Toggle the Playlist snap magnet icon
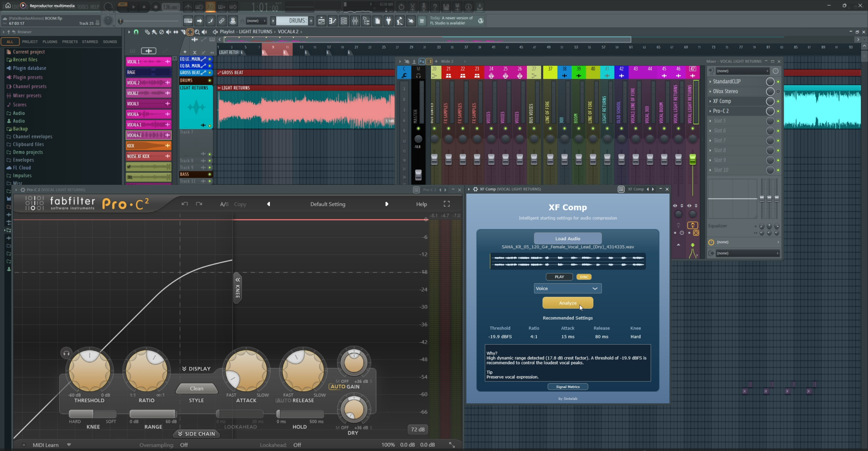 (136, 32)
